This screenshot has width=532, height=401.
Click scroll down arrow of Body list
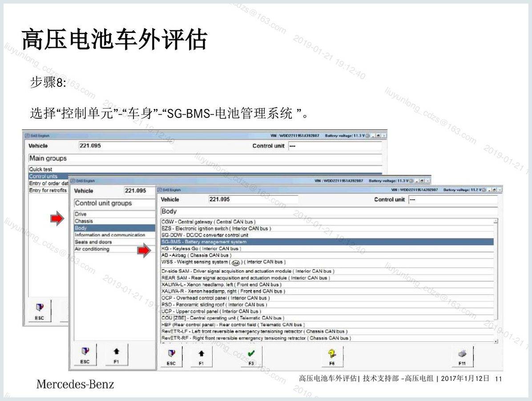[x=496, y=341]
